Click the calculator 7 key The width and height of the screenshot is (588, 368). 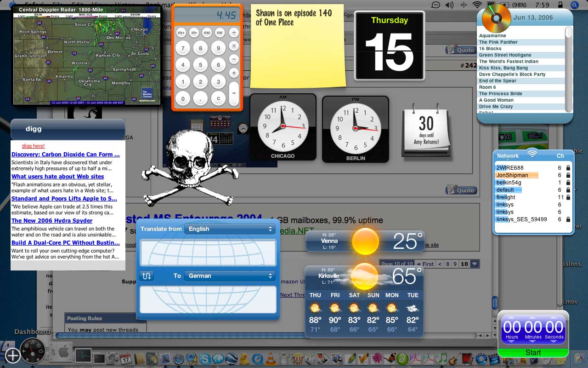pos(183,48)
